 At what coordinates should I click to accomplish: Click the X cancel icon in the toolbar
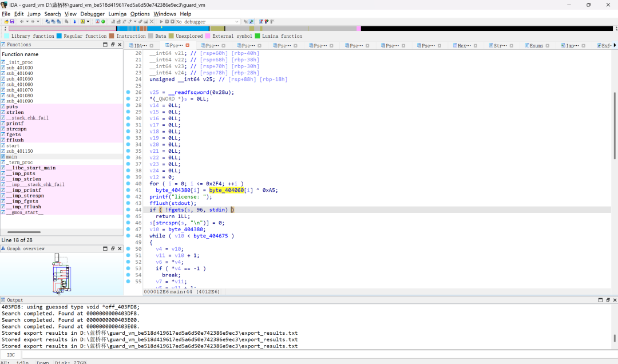tap(151, 22)
